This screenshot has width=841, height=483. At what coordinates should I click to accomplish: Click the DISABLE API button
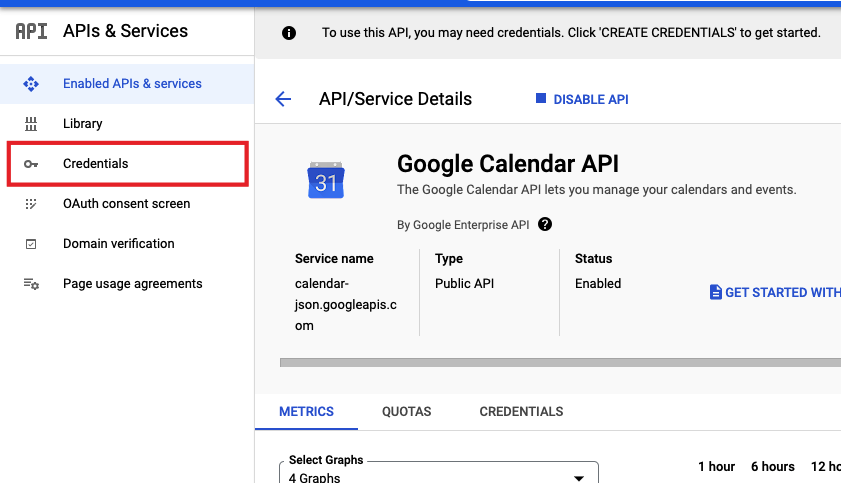pyautogui.click(x=582, y=99)
